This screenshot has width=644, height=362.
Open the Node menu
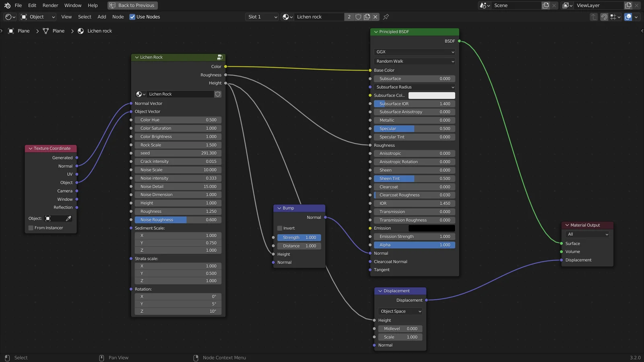[118, 17]
